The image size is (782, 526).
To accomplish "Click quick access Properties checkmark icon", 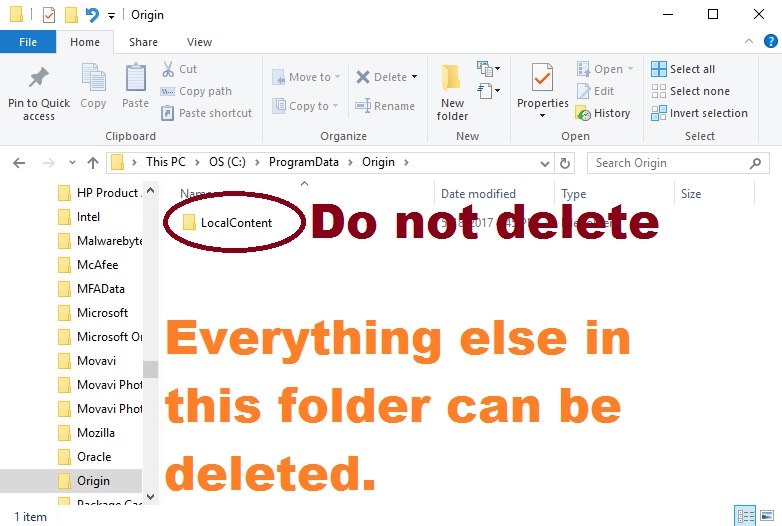I will 49,15.
